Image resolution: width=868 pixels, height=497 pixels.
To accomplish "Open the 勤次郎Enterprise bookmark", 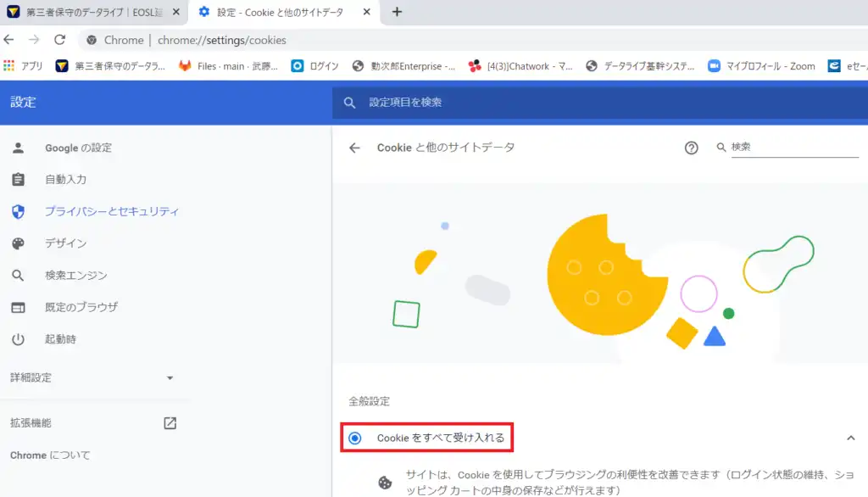I will click(x=403, y=66).
